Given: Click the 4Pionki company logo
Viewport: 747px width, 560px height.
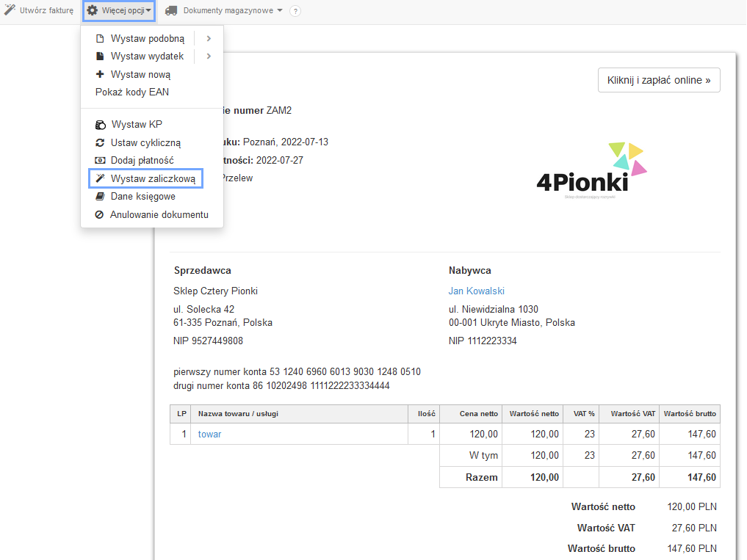Looking at the screenshot, I should pos(592,171).
